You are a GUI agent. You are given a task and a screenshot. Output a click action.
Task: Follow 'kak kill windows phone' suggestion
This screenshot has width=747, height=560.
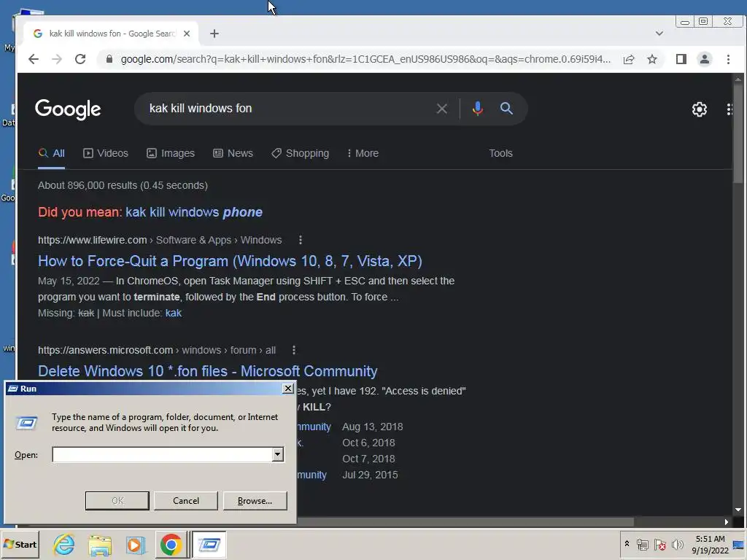coord(194,212)
